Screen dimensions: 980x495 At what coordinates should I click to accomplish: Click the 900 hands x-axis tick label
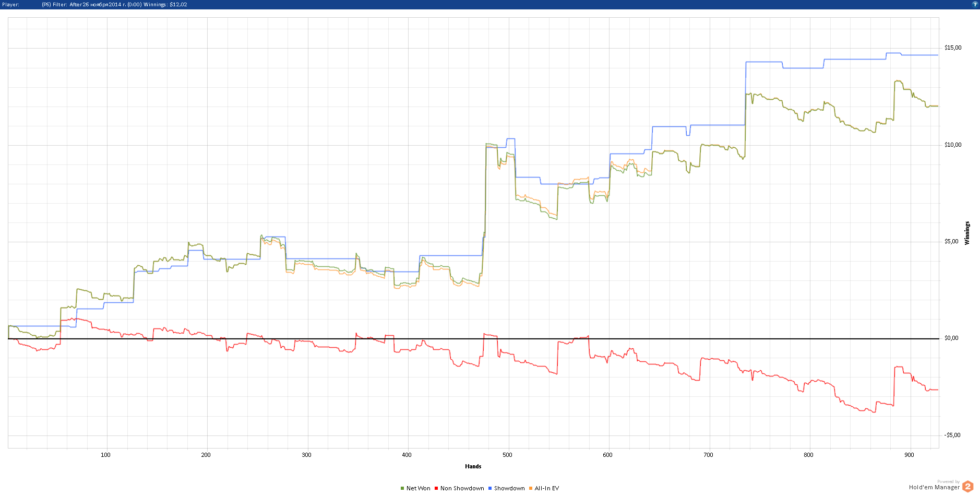pos(909,455)
